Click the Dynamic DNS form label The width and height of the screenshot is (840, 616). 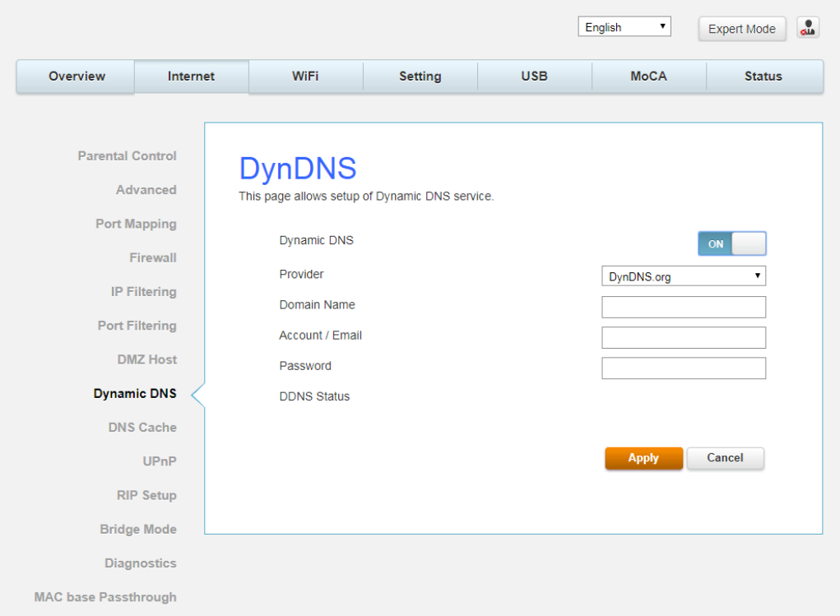[317, 240]
